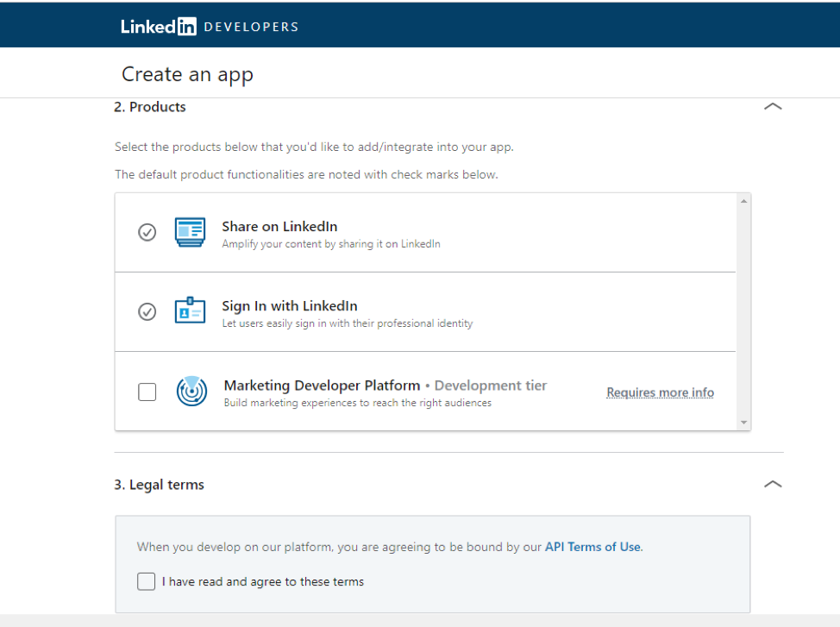Toggle the Sign In with LinkedIn check mark
The image size is (840, 627).
(x=147, y=311)
